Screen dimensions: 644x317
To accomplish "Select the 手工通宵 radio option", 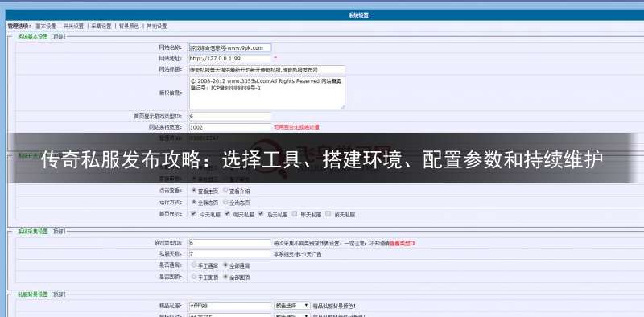I will tap(194, 266).
